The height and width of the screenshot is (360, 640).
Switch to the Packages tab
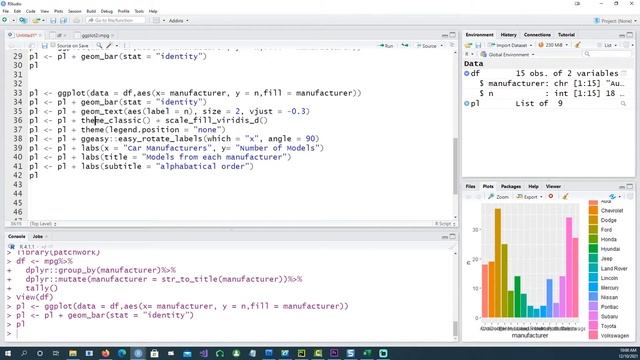pos(511,186)
